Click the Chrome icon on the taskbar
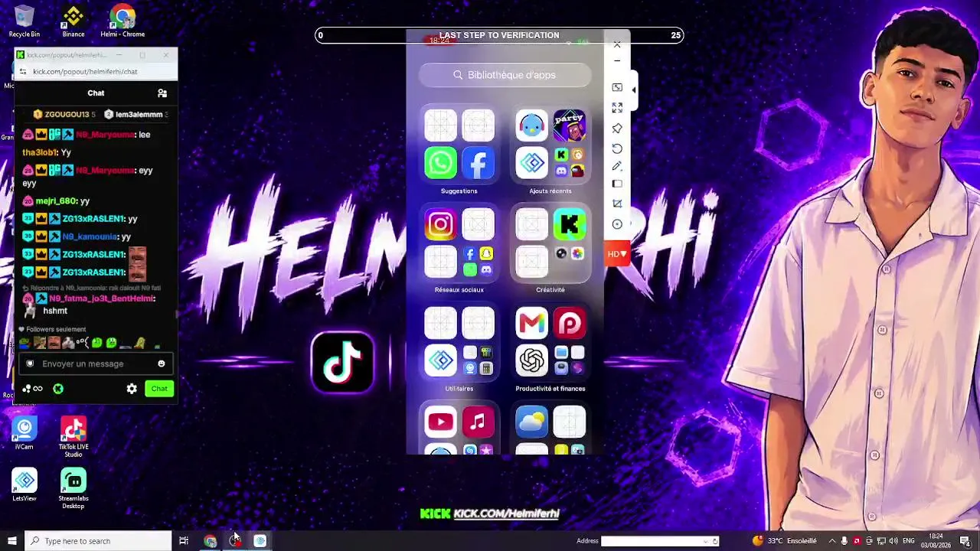 pyautogui.click(x=210, y=541)
